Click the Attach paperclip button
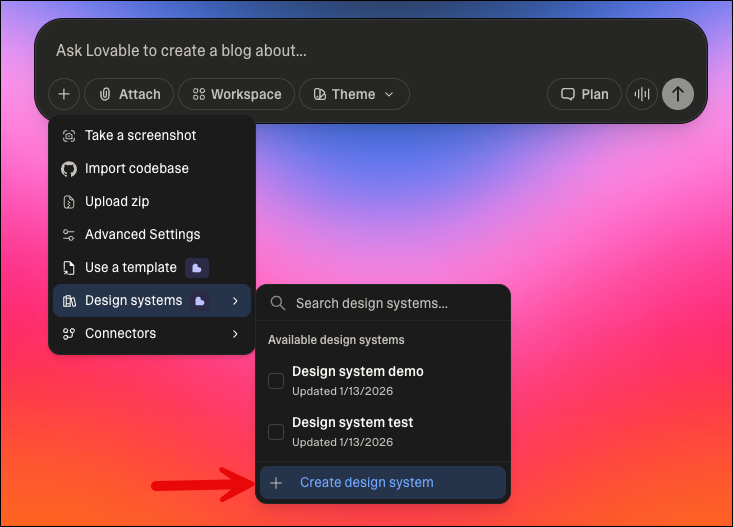 point(129,94)
